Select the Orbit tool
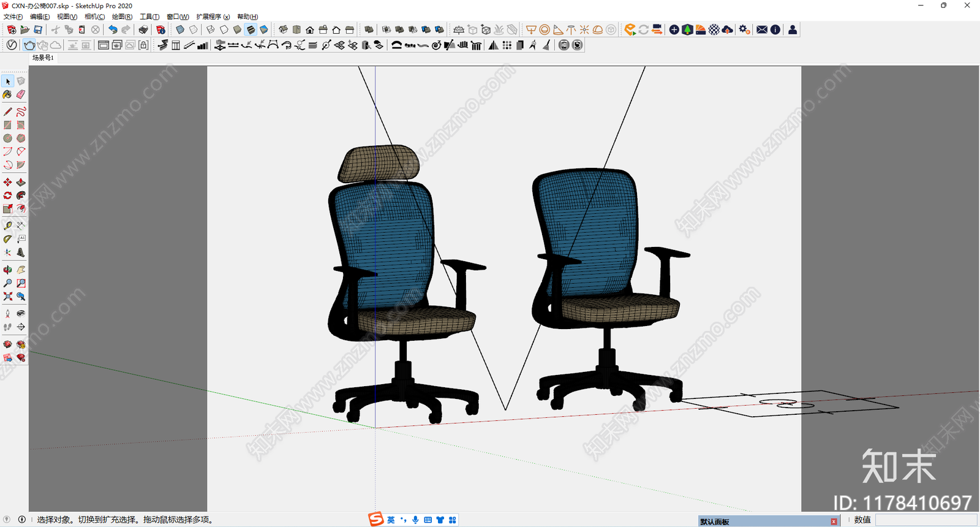The width and height of the screenshot is (980, 527). (x=7, y=269)
